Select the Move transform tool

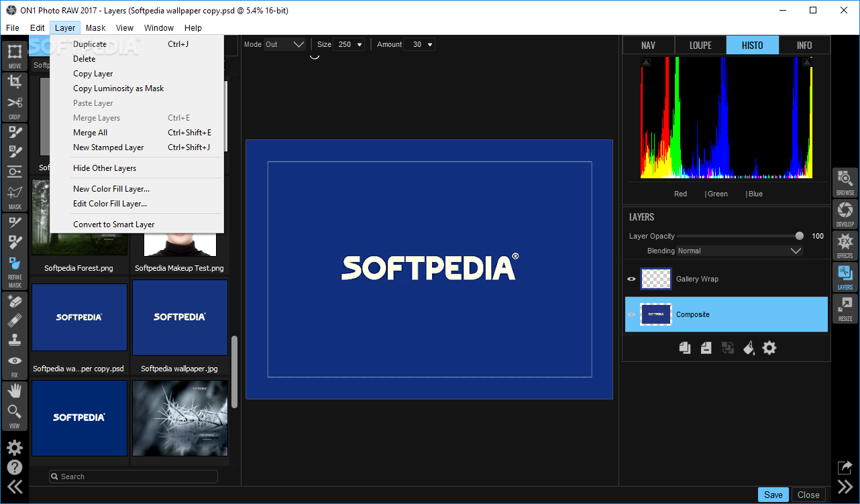click(x=15, y=52)
